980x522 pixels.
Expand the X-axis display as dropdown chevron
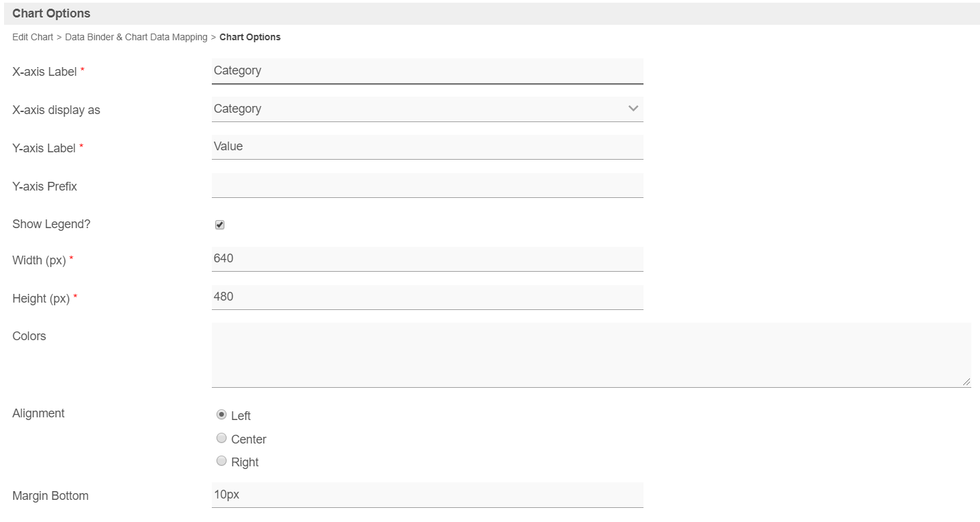[x=633, y=109]
